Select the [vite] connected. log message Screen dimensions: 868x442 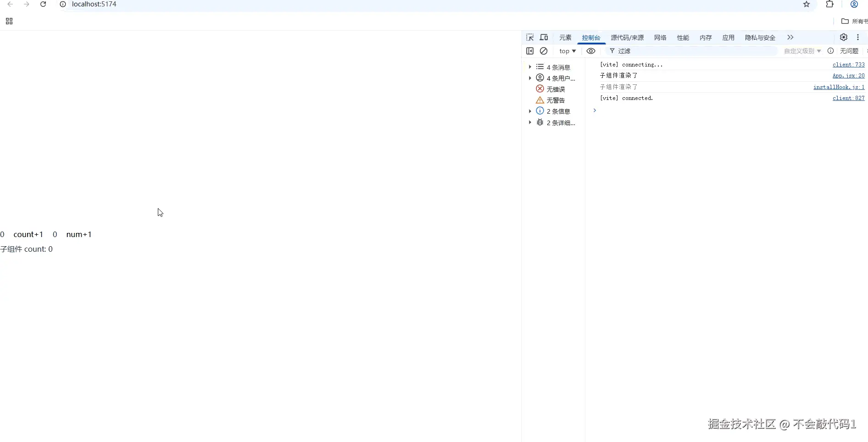pos(626,98)
